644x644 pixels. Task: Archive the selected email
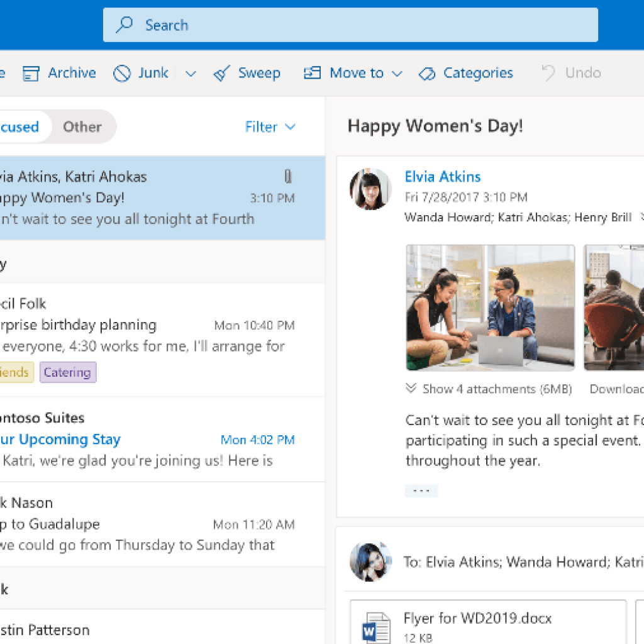coord(59,73)
